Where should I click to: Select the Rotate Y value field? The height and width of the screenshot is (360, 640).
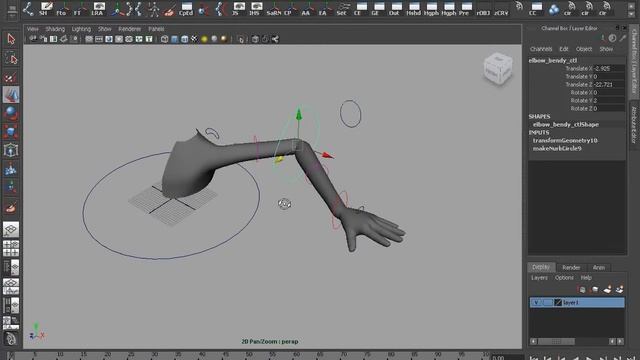click(609, 100)
